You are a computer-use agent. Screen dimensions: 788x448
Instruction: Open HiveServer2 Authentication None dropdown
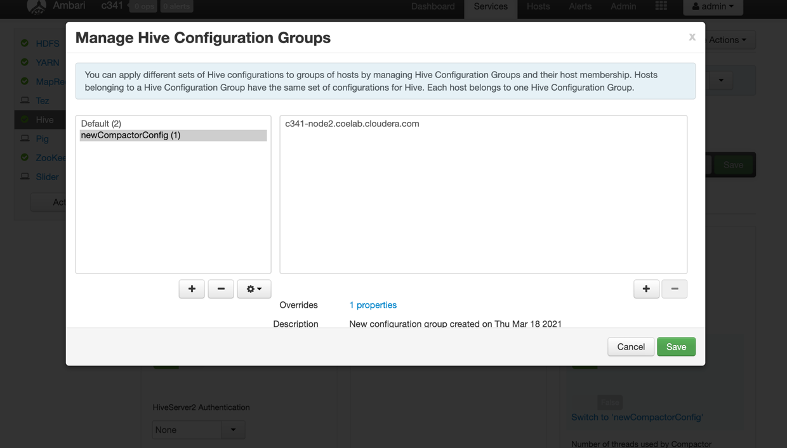pyautogui.click(x=199, y=430)
